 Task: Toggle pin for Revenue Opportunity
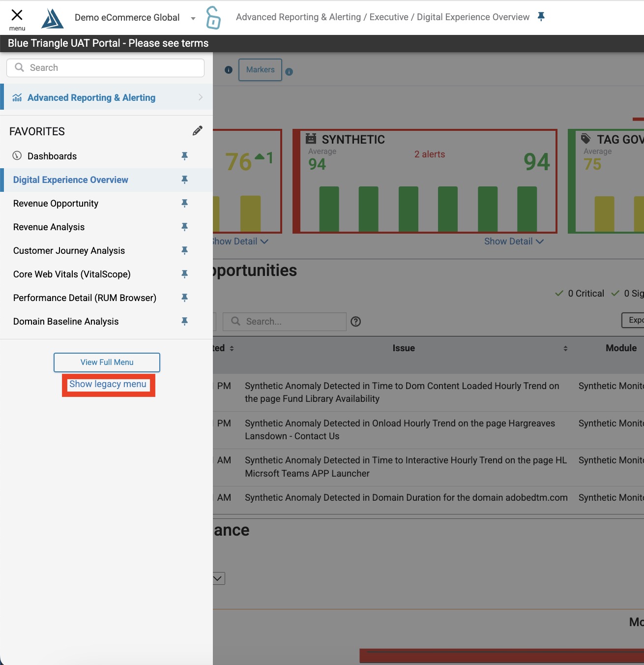(185, 203)
